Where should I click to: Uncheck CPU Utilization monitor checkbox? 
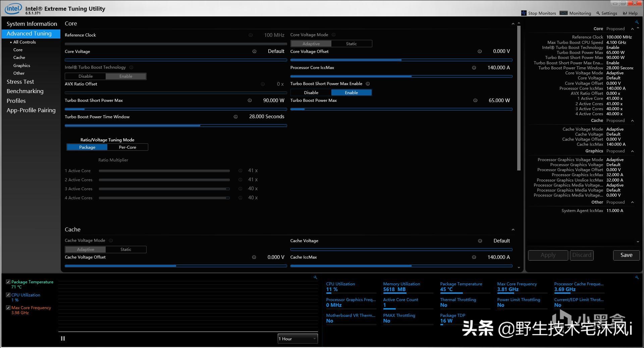tap(8, 295)
